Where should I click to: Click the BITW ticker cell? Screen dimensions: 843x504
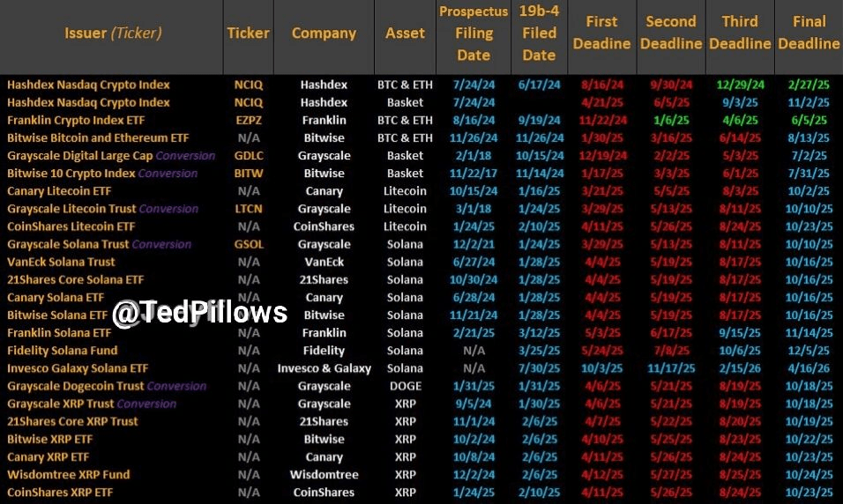249,174
